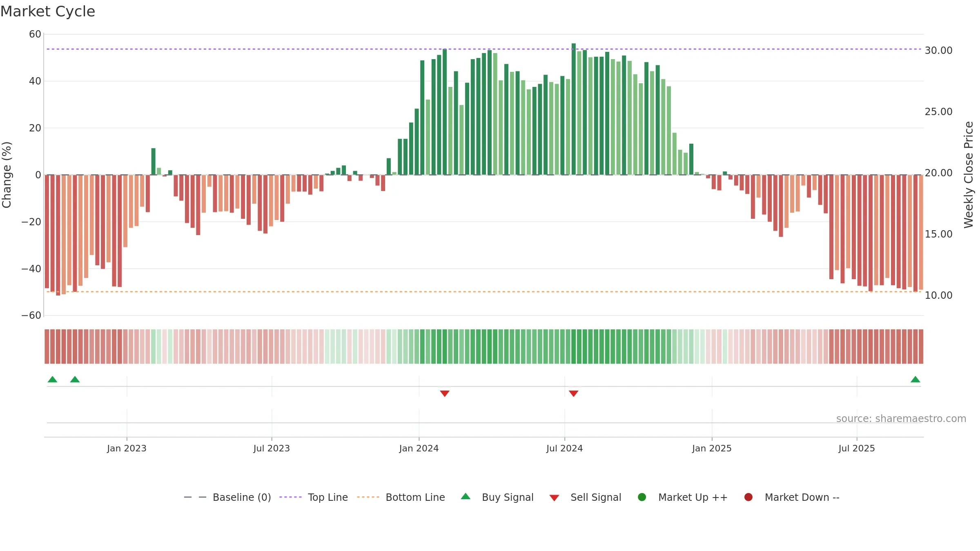Click the purple dashed Top Line legend sample
Screen dimensions: 980x551
pyautogui.click(x=290, y=497)
